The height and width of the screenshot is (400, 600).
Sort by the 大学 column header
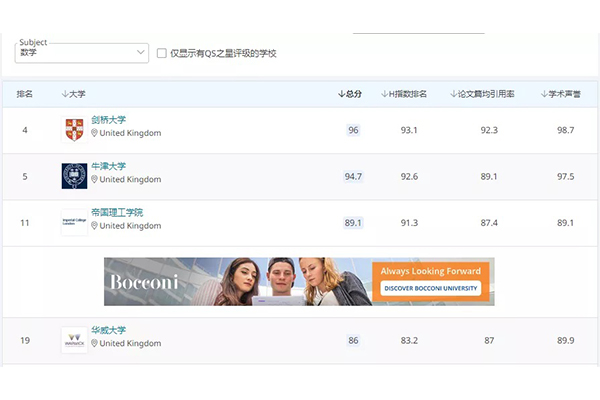coord(73,94)
